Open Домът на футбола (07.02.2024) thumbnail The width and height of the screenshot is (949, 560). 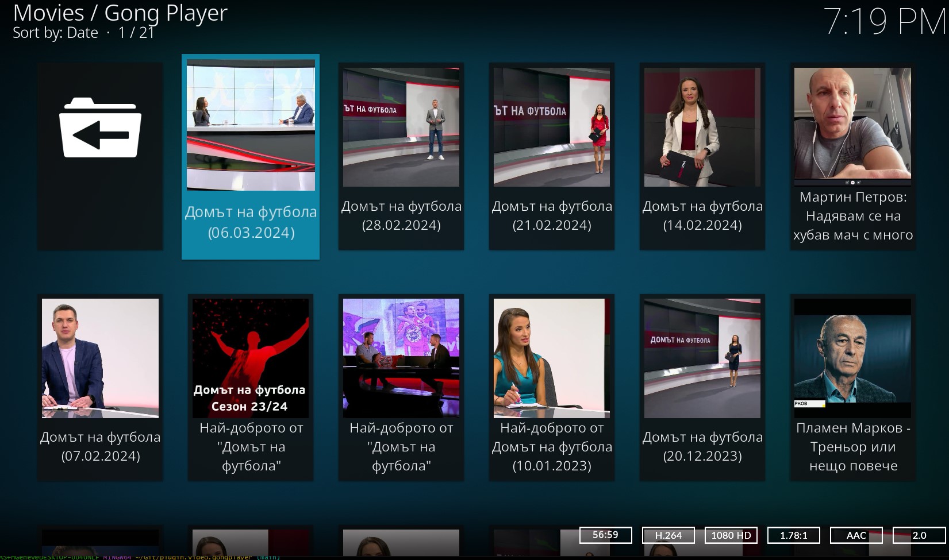tap(100, 358)
